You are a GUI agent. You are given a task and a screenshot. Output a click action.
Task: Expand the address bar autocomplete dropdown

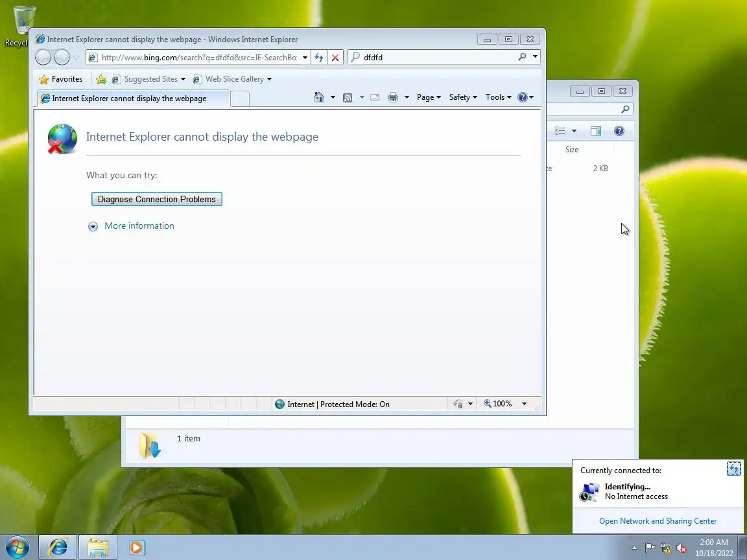[305, 58]
